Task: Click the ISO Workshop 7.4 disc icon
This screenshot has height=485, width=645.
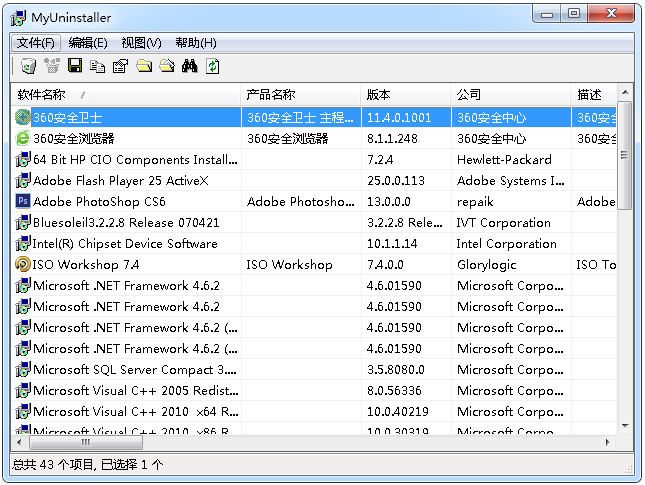Action: (x=23, y=264)
